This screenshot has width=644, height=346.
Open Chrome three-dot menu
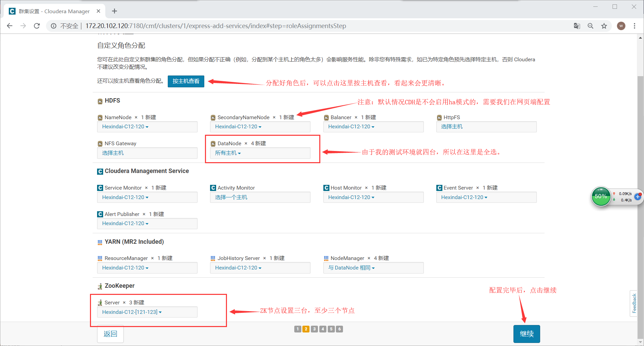pos(635,26)
